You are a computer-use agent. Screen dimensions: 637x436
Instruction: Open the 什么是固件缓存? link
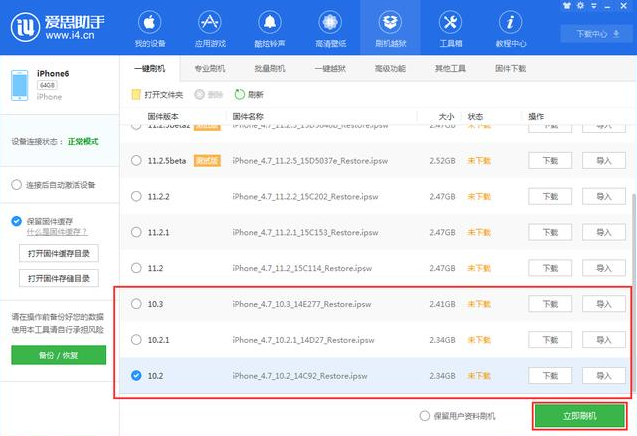[57, 232]
